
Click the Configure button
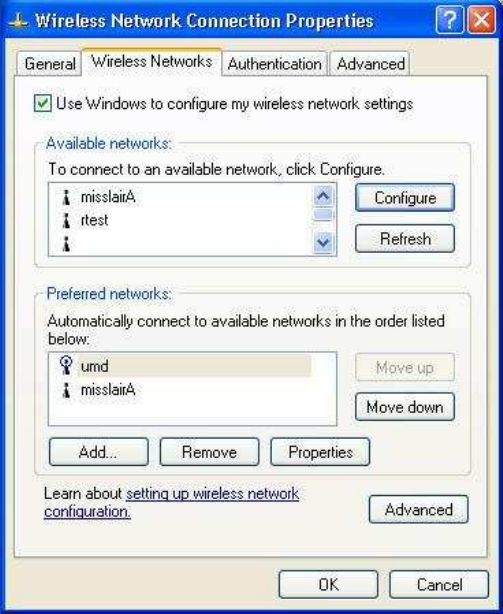(405, 198)
